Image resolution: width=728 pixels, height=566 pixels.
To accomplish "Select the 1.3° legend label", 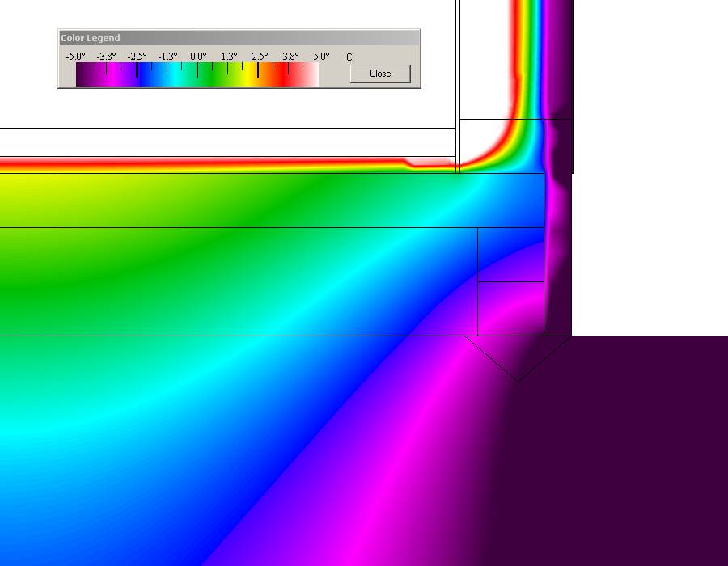I will click(x=229, y=57).
